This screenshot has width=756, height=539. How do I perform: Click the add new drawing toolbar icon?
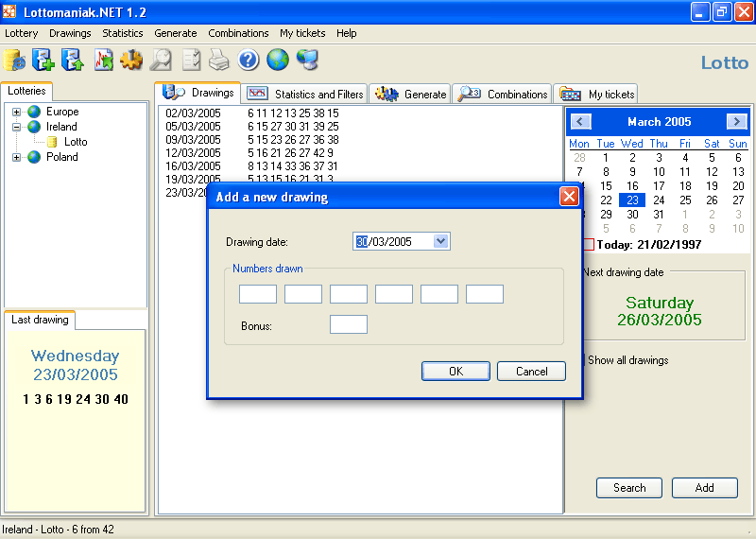(43, 61)
